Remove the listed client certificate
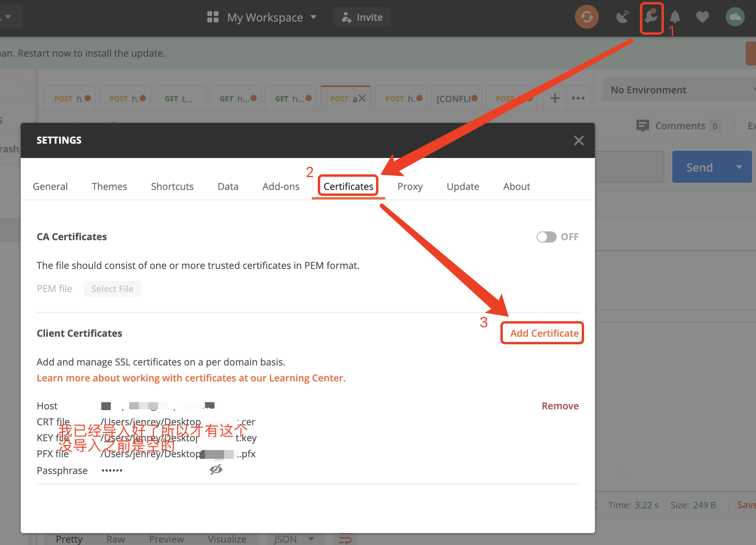This screenshot has width=756, height=545. click(560, 406)
